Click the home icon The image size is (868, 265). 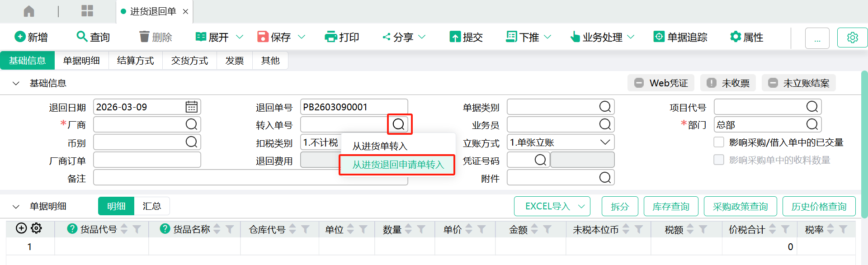click(29, 11)
